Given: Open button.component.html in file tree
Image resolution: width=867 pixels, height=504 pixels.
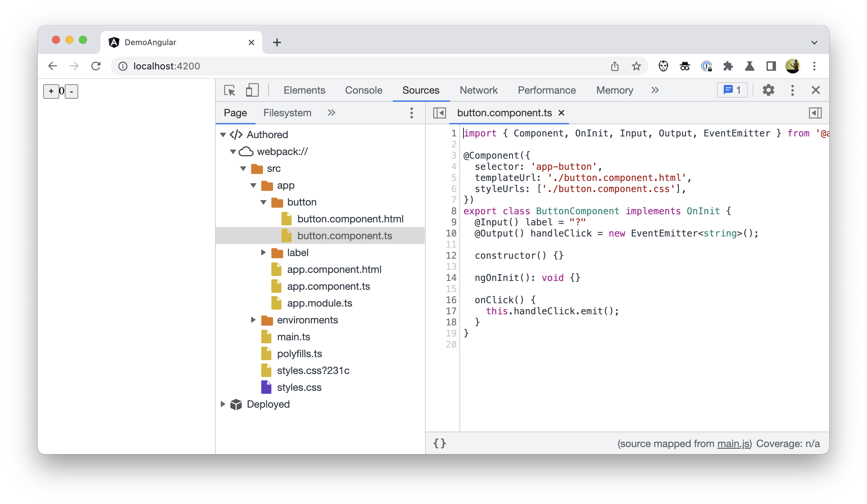Looking at the screenshot, I should [350, 218].
